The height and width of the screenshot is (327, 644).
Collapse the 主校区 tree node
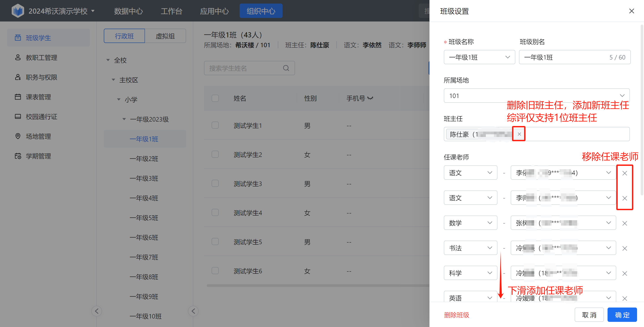113,80
